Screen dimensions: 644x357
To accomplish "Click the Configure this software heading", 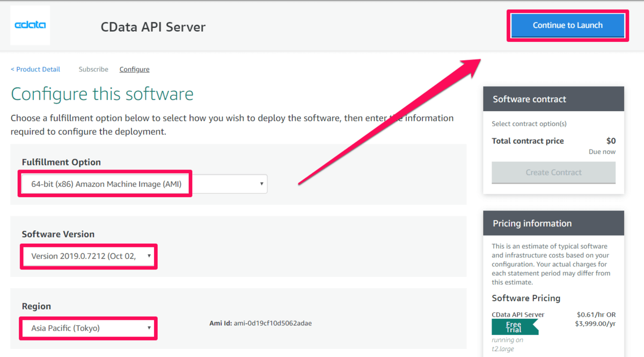I will pyautogui.click(x=102, y=94).
